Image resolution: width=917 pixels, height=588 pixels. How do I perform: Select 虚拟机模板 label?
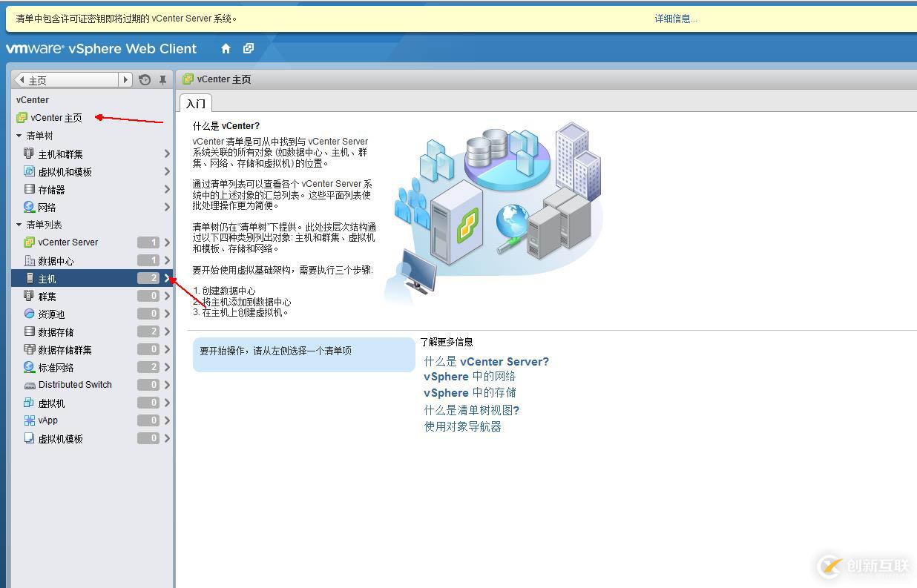61,439
